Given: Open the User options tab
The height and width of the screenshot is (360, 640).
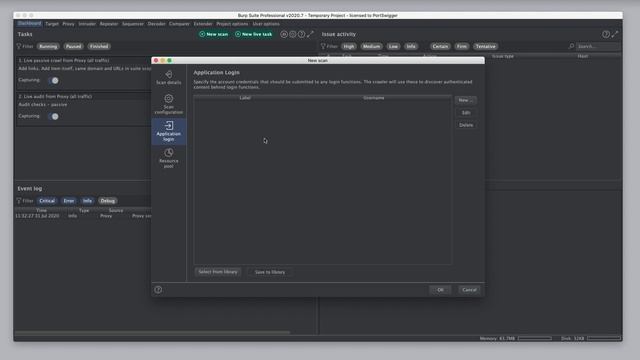Looking at the screenshot, I should pyautogui.click(x=266, y=24).
